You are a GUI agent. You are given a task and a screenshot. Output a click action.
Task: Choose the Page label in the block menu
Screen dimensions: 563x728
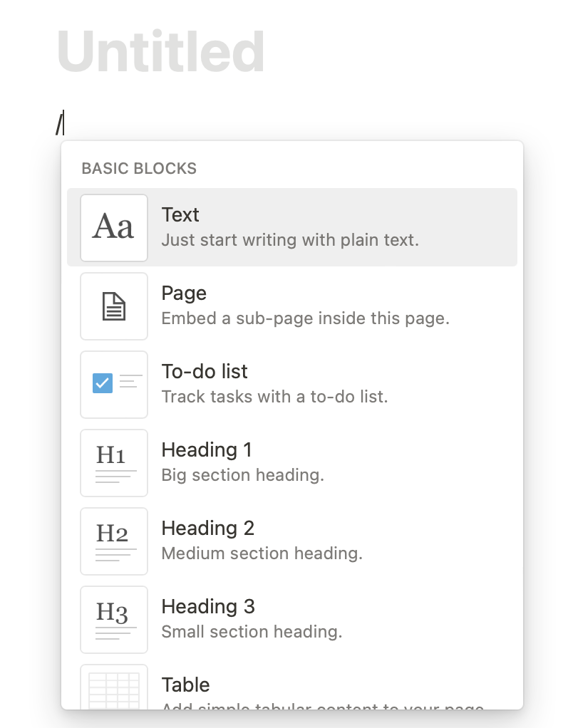(x=184, y=293)
